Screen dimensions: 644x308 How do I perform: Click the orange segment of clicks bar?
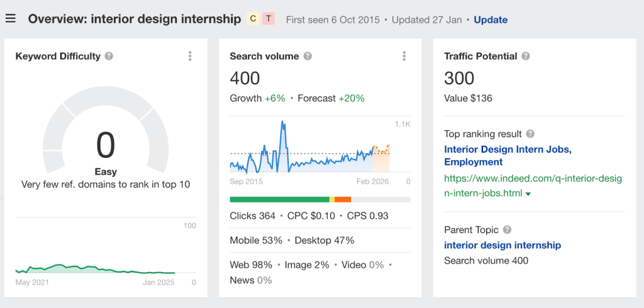[343, 199]
